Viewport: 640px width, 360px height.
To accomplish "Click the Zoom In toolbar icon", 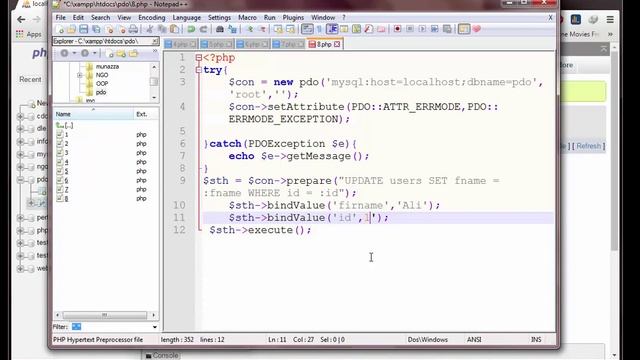I will pyautogui.click(x=250, y=29).
